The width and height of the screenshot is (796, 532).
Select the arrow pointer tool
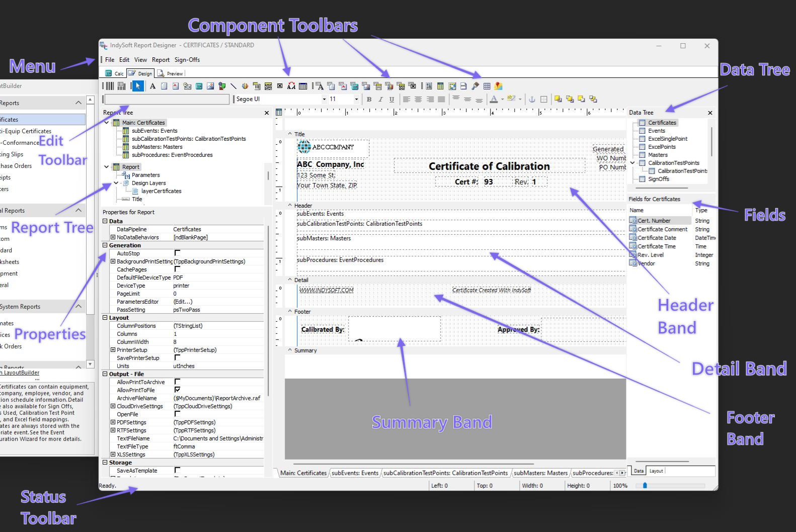click(x=137, y=86)
